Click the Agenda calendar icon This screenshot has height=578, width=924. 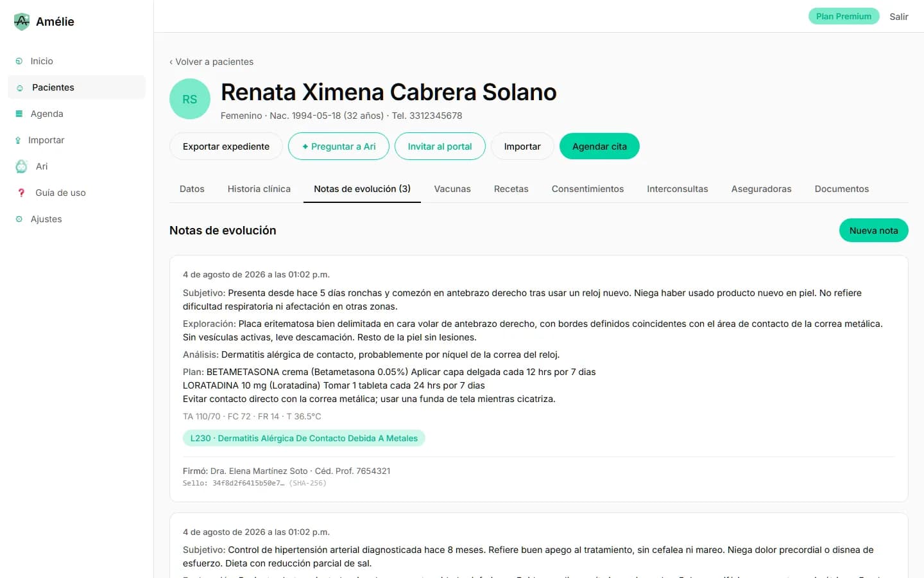tap(19, 114)
